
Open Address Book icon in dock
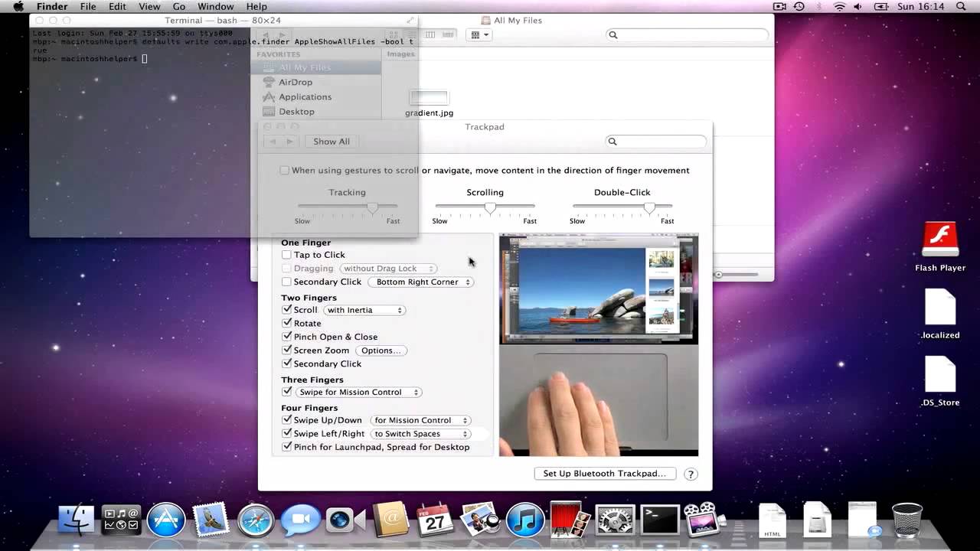pos(390,520)
